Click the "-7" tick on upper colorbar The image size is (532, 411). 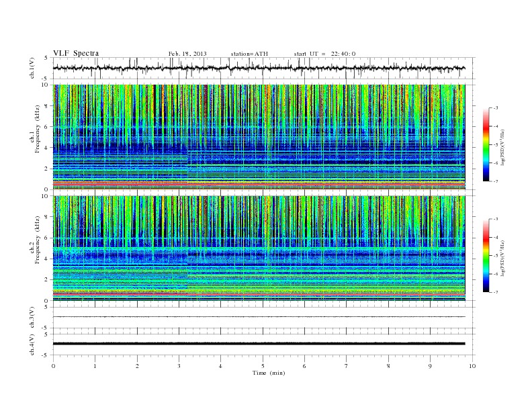click(496, 181)
